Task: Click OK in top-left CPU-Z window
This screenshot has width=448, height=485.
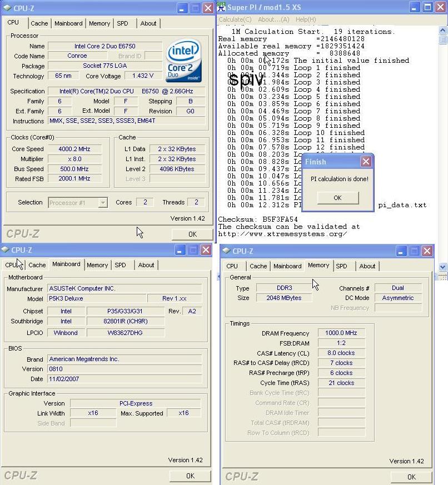Action: pos(192,234)
